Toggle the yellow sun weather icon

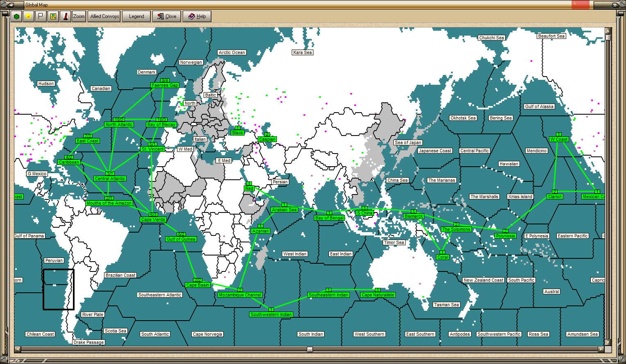point(28,16)
